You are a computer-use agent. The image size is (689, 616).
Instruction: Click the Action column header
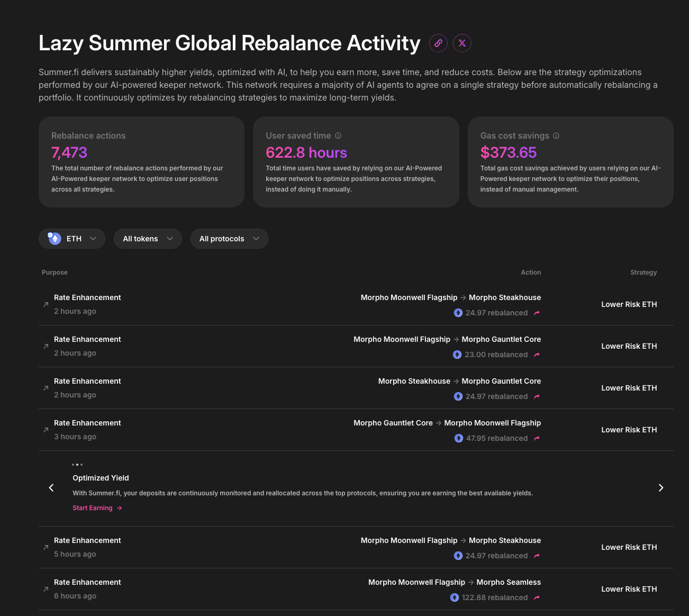tap(531, 273)
